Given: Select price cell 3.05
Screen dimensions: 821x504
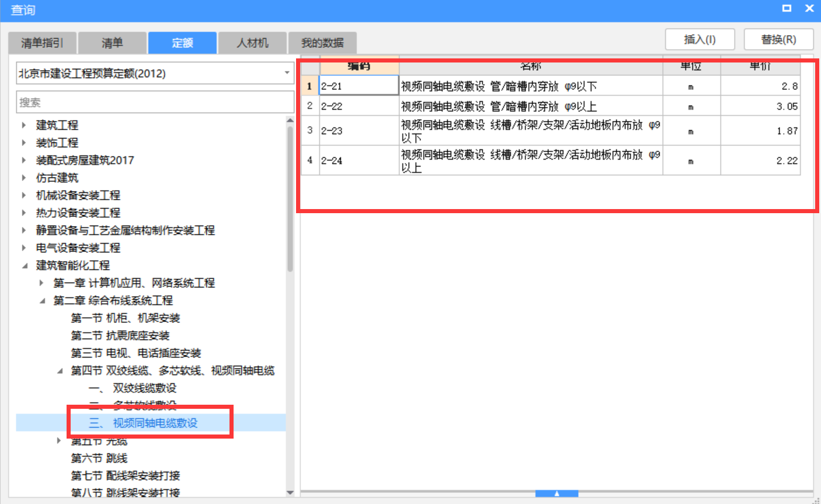Looking at the screenshot, I should point(760,106).
